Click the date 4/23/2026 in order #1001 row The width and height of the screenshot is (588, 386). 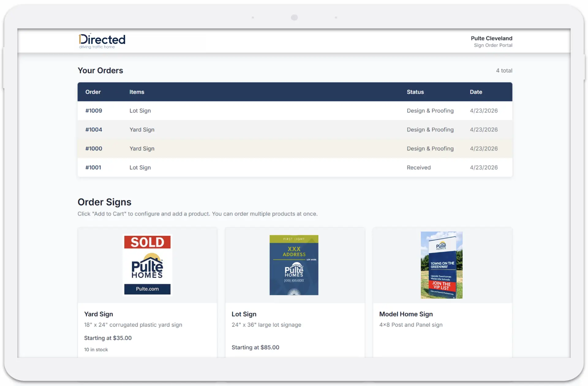[x=484, y=168]
